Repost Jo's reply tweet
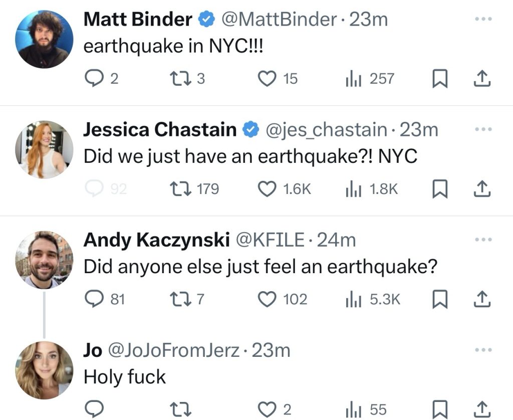Viewport: 513px width, 420px height. point(179,409)
